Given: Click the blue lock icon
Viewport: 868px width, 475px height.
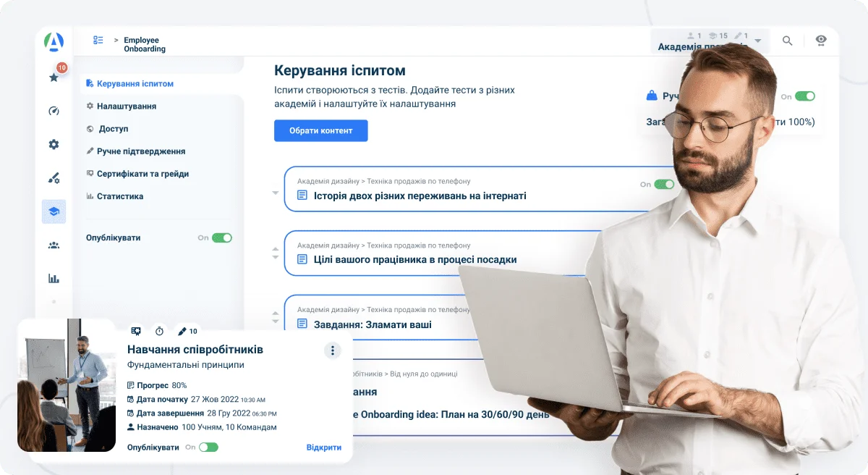Looking at the screenshot, I should pyautogui.click(x=652, y=96).
